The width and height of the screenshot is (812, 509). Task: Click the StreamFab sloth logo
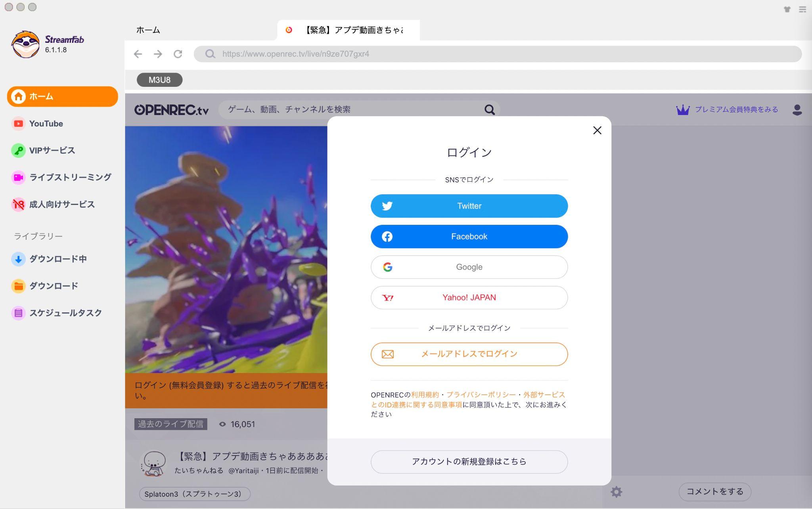25,44
